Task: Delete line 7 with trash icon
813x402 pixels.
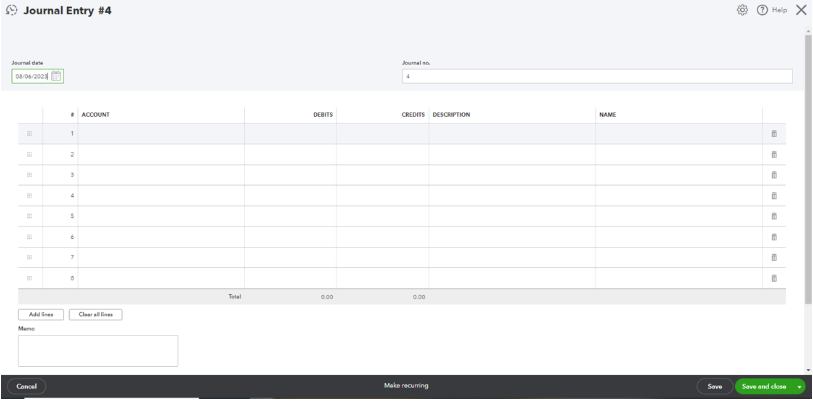Action: (774, 257)
